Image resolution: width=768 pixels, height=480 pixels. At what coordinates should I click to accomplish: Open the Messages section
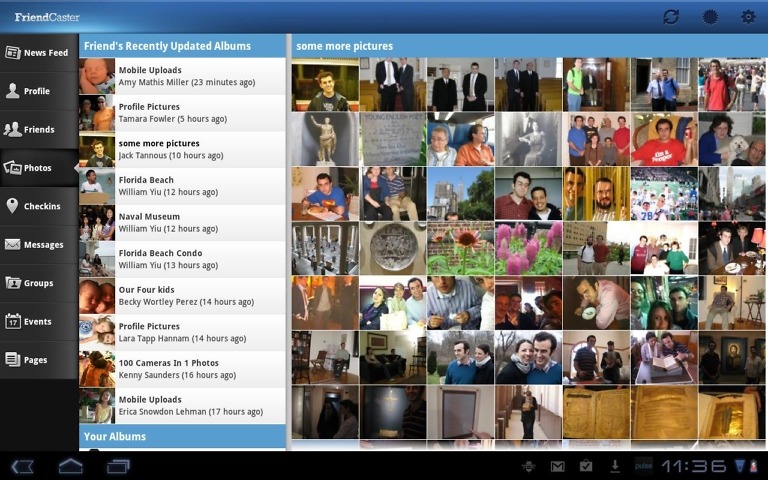[x=39, y=245]
